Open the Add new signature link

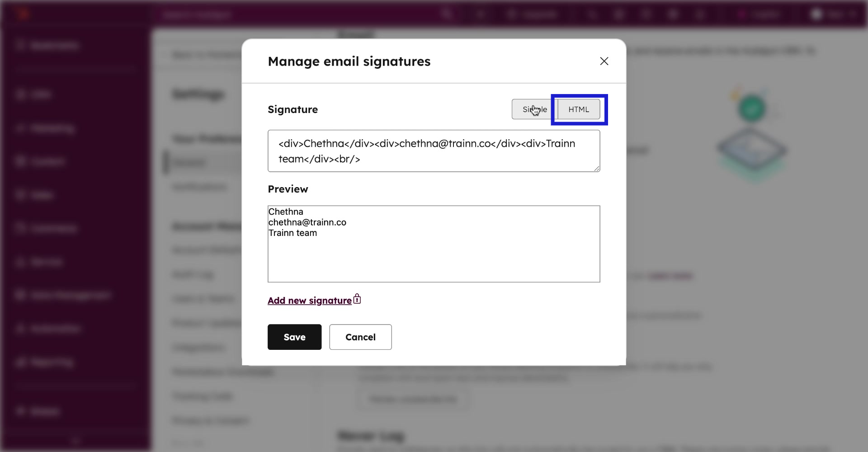pyautogui.click(x=310, y=300)
